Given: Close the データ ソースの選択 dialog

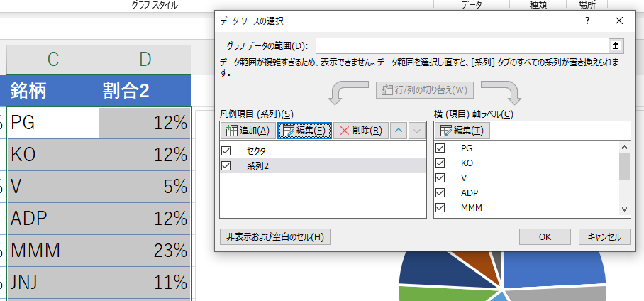Looking at the screenshot, I should click(x=619, y=21).
